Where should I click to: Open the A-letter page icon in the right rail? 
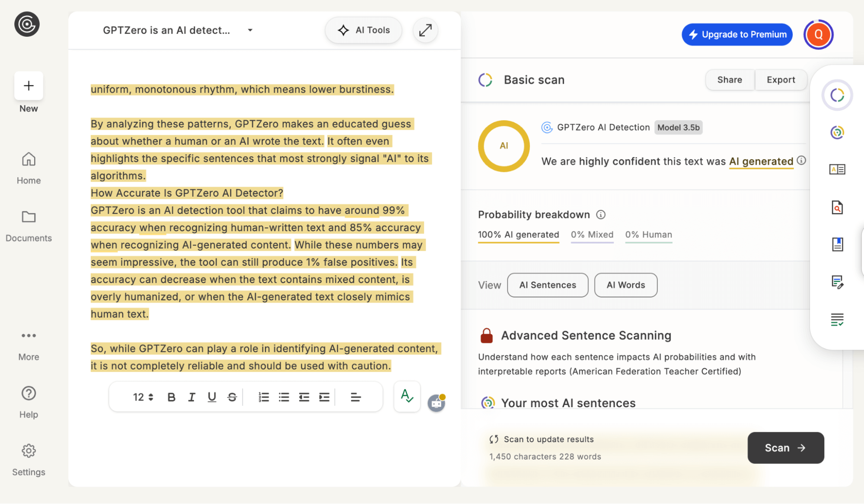837,169
